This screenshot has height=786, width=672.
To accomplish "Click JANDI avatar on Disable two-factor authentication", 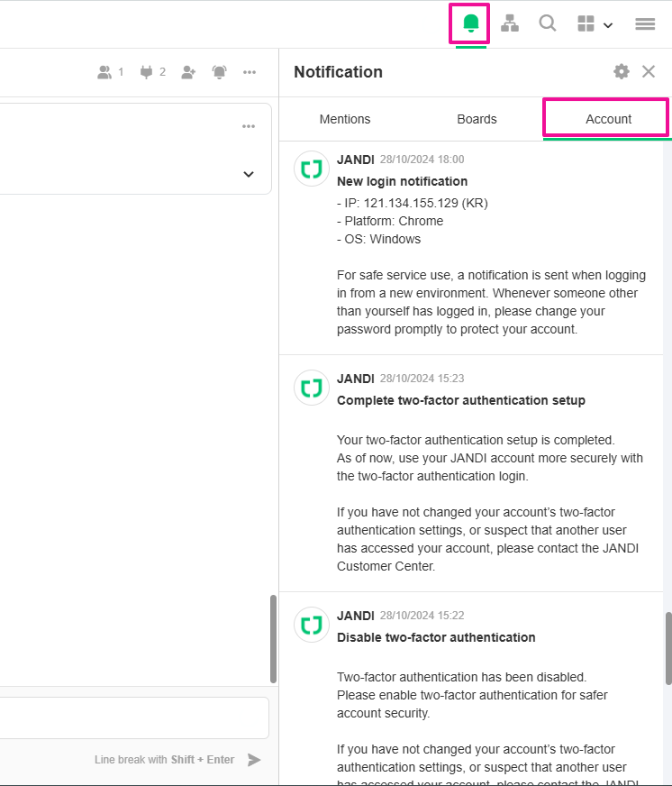I will coord(311,625).
